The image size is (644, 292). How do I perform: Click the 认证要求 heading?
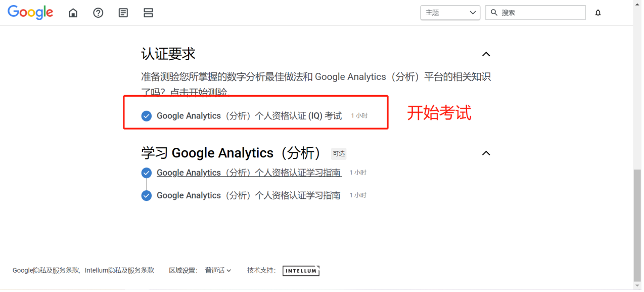tap(168, 54)
